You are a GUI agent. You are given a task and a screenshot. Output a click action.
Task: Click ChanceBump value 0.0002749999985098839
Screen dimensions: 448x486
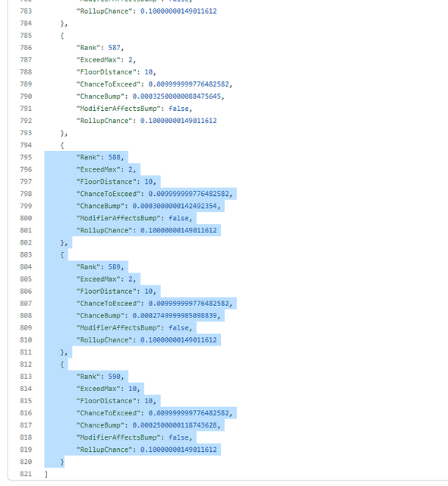(175, 316)
